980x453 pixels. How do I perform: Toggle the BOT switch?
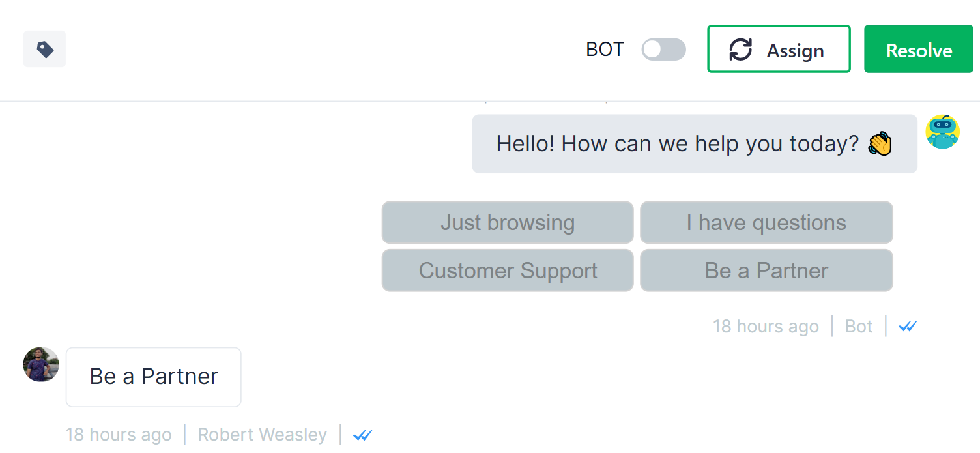point(663,50)
